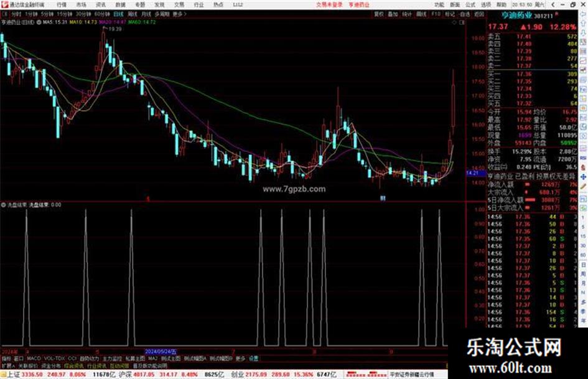Click the left arrow icon atop the right sidebar

[x=583, y=14]
